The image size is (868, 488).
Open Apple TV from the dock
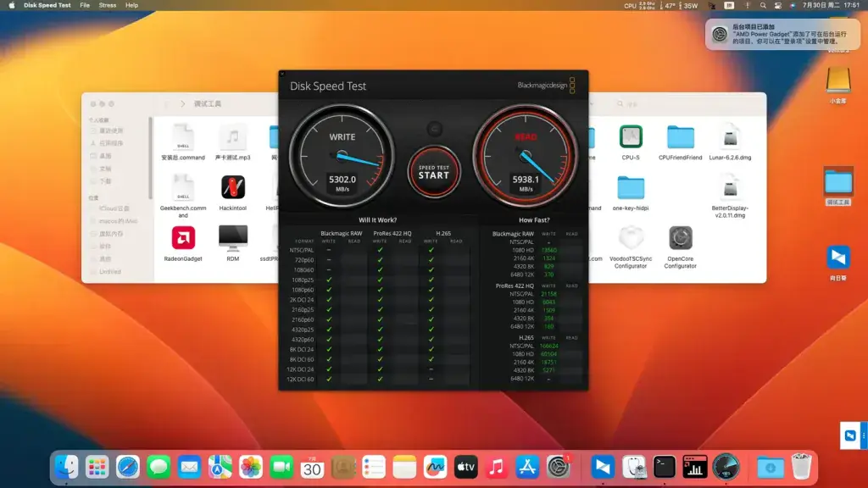pyautogui.click(x=466, y=468)
